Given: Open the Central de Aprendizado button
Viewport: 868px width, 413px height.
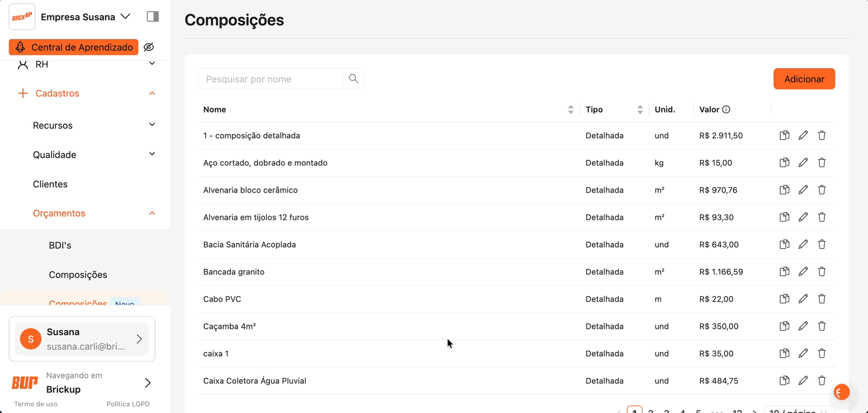Looking at the screenshot, I should pyautogui.click(x=74, y=47).
